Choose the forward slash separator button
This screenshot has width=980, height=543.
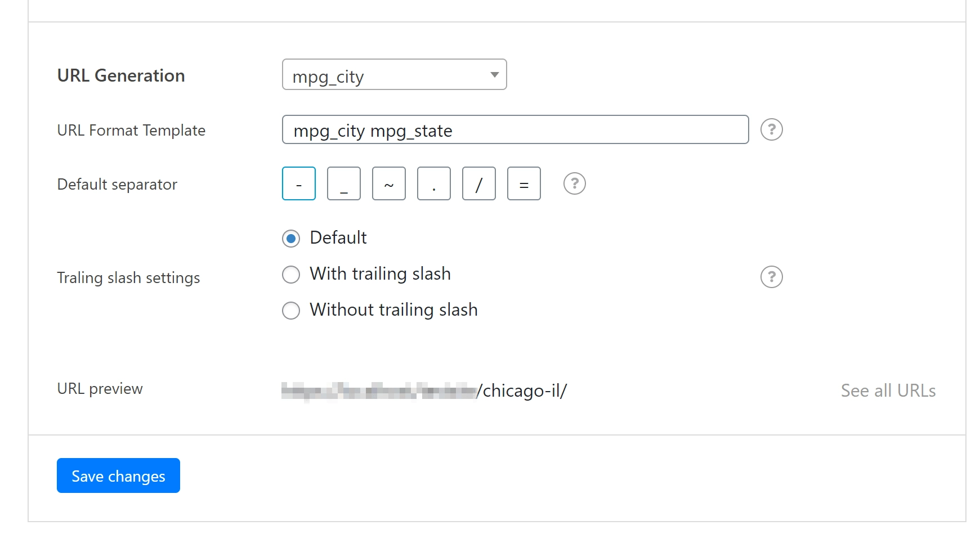coord(479,184)
